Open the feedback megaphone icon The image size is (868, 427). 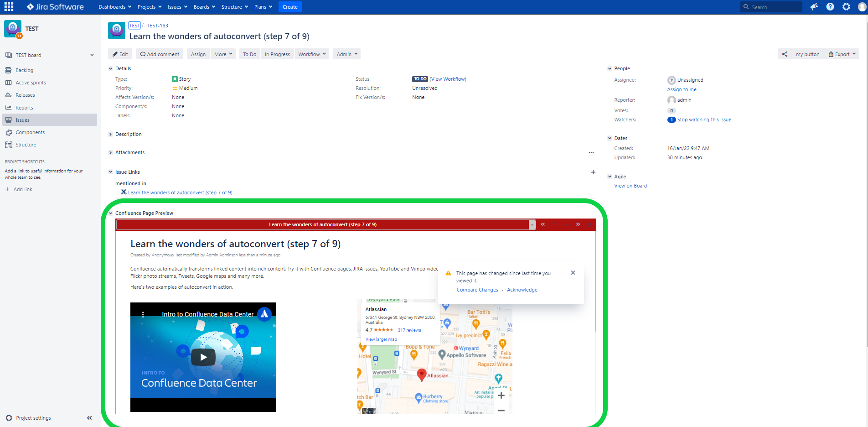tap(814, 7)
